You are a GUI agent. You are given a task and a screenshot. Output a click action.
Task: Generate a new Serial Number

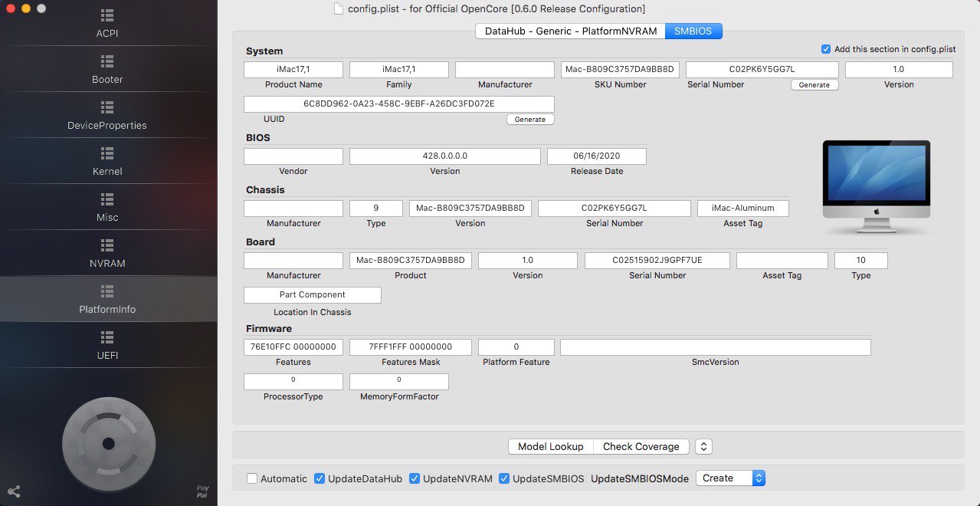click(814, 85)
